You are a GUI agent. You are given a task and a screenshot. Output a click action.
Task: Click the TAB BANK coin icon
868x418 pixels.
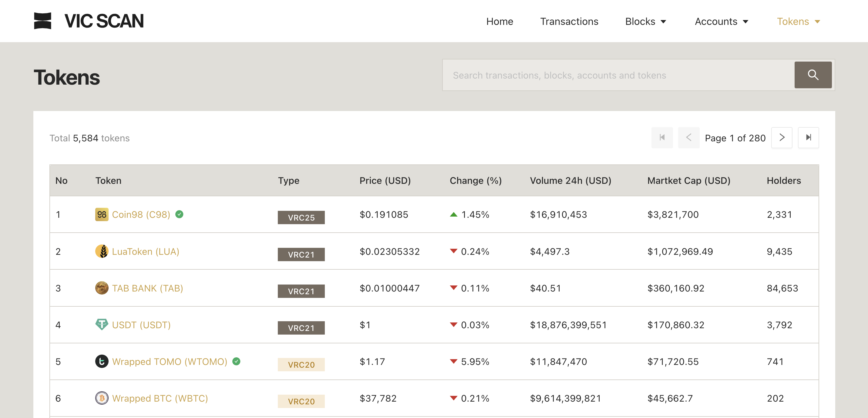(x=101, y=288)
